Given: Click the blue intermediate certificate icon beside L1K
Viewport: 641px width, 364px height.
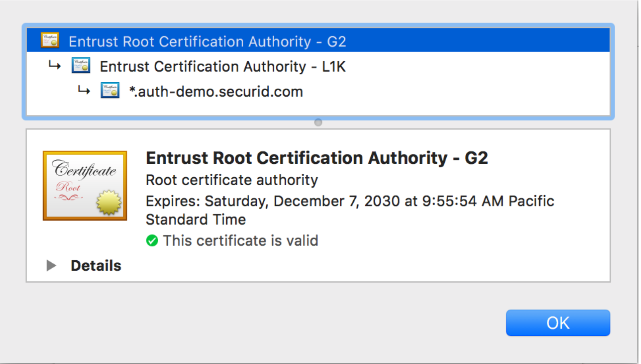Looking at the screenshot, I should point(81,65).
